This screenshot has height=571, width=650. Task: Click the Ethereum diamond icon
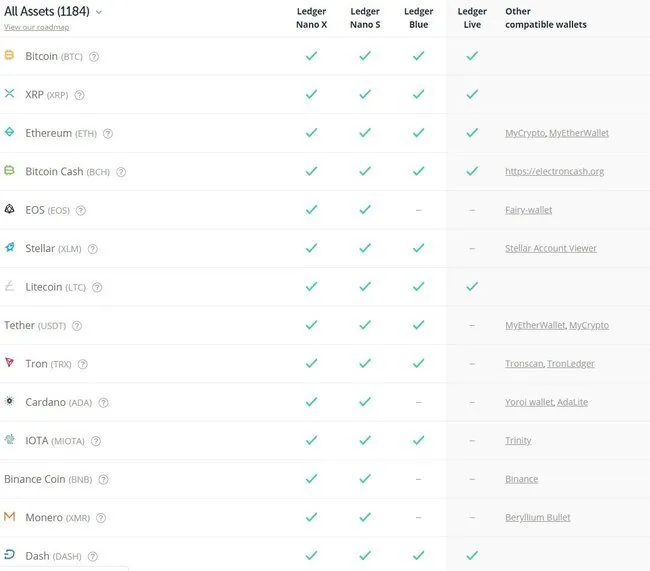tap(9, 132)
